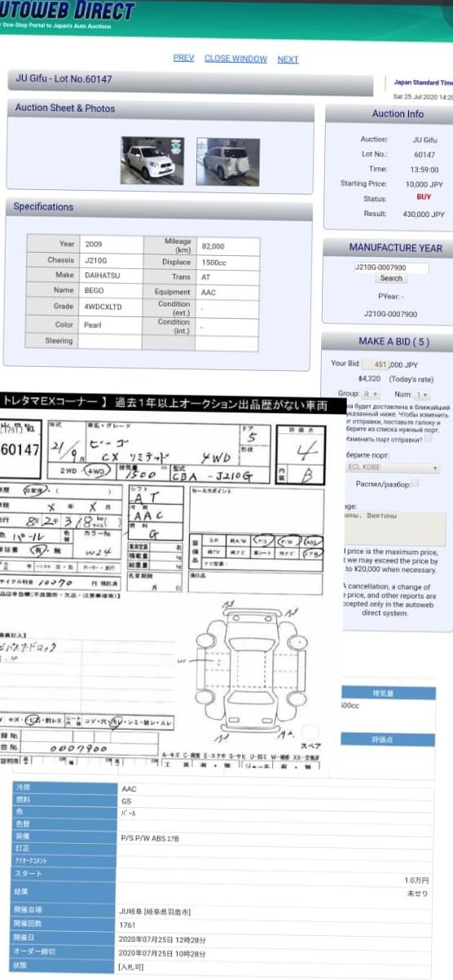This screenshot has width=453, height=980.
Task: Click the Search button under Manufacture Year
Action: click(x=391, y=279)
